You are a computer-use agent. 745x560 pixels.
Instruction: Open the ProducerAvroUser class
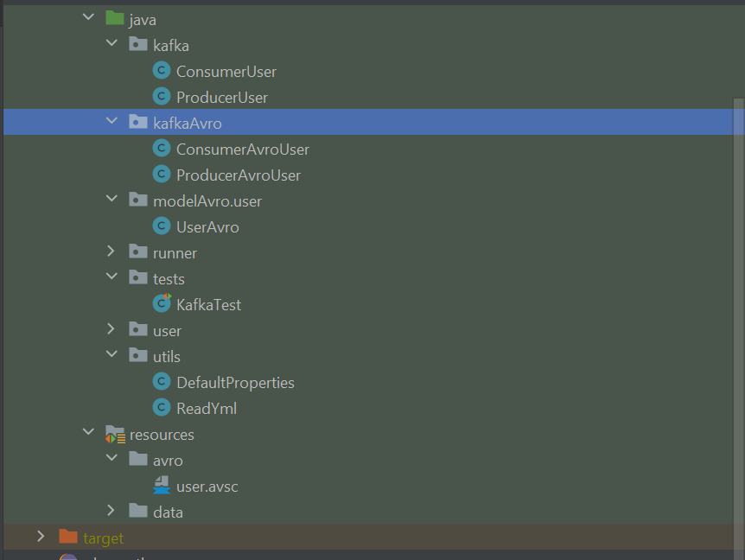[x=239, y=175]
